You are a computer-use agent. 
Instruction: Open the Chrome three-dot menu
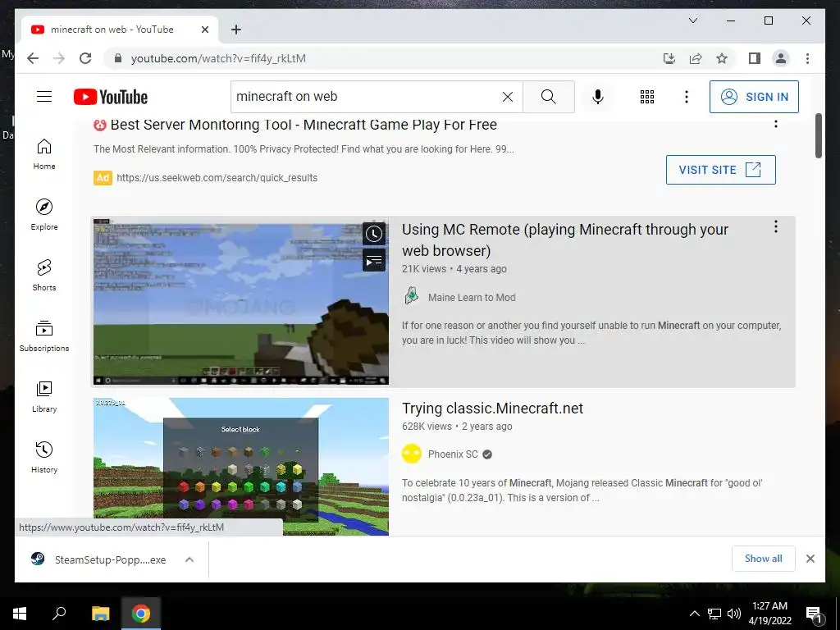[x=807, y=58]
